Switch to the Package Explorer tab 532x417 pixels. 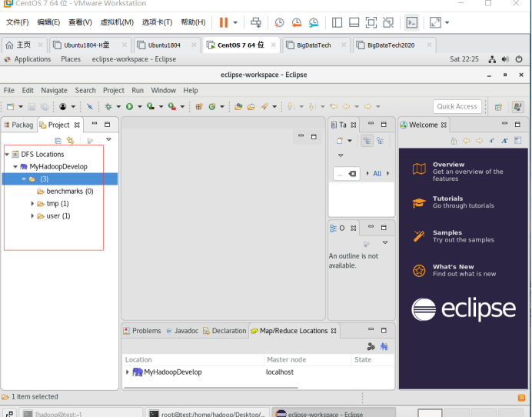click(x=18, y=125)
